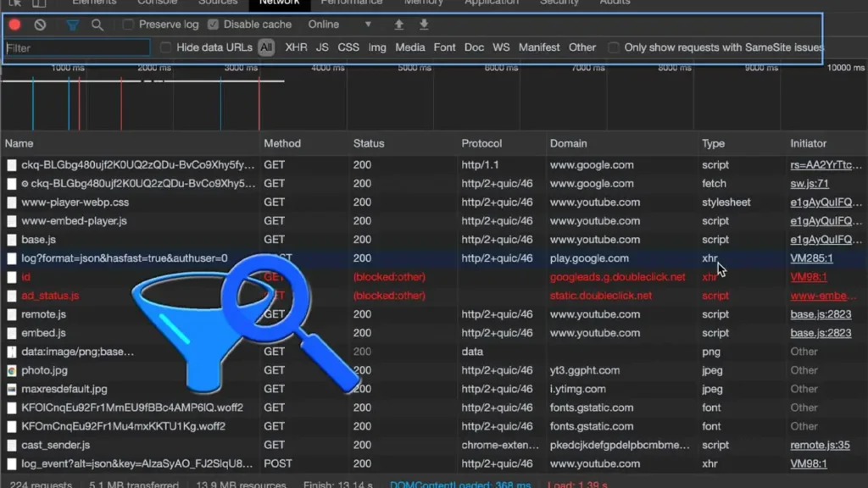Viewport: 868px width, 488px height.
Task: Filter requests by Media
Action: 410,47
